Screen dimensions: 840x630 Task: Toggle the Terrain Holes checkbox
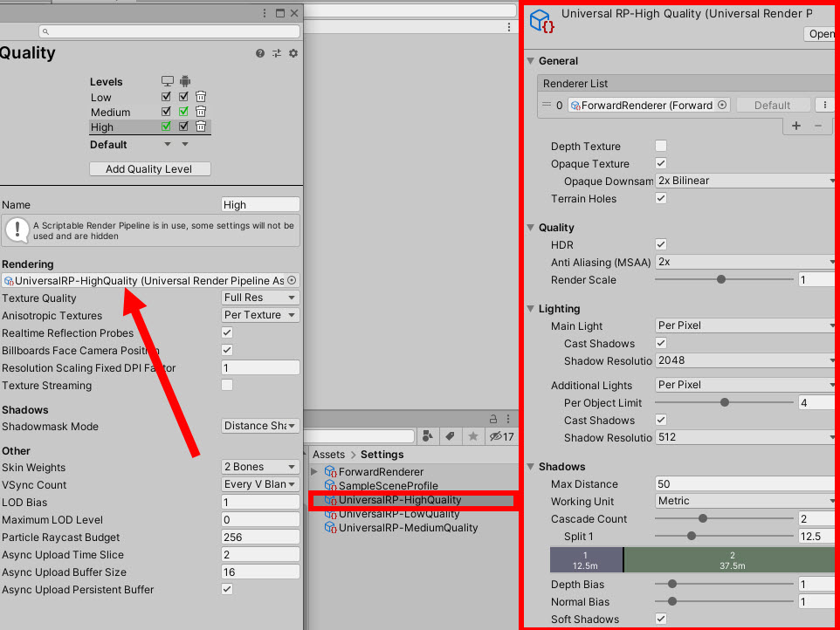pos(661,198)
